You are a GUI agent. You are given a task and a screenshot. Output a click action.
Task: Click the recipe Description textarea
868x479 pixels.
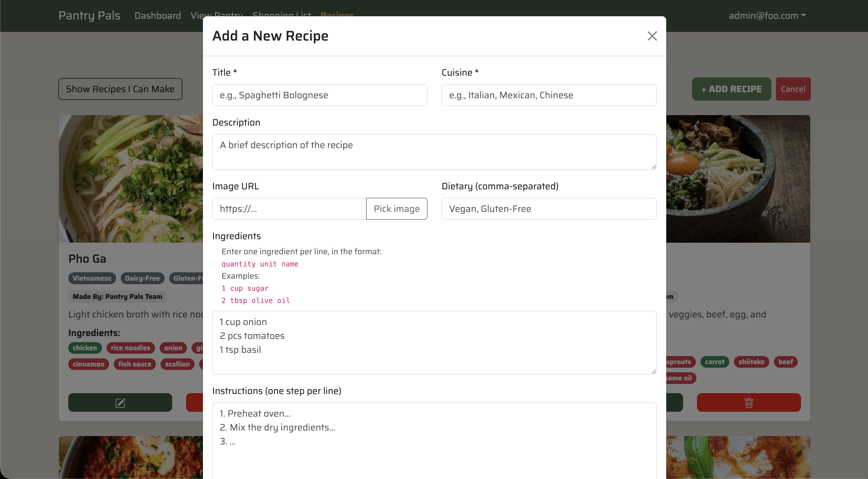(x=434, y=151)
